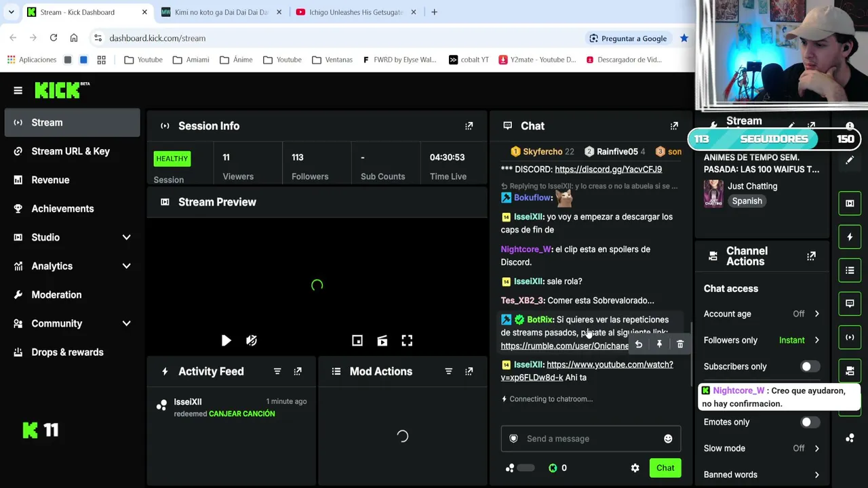This screenshot has height=488, width=868.
Task: Click the list sidebar icon on right
Action: (x=850, y=270)
